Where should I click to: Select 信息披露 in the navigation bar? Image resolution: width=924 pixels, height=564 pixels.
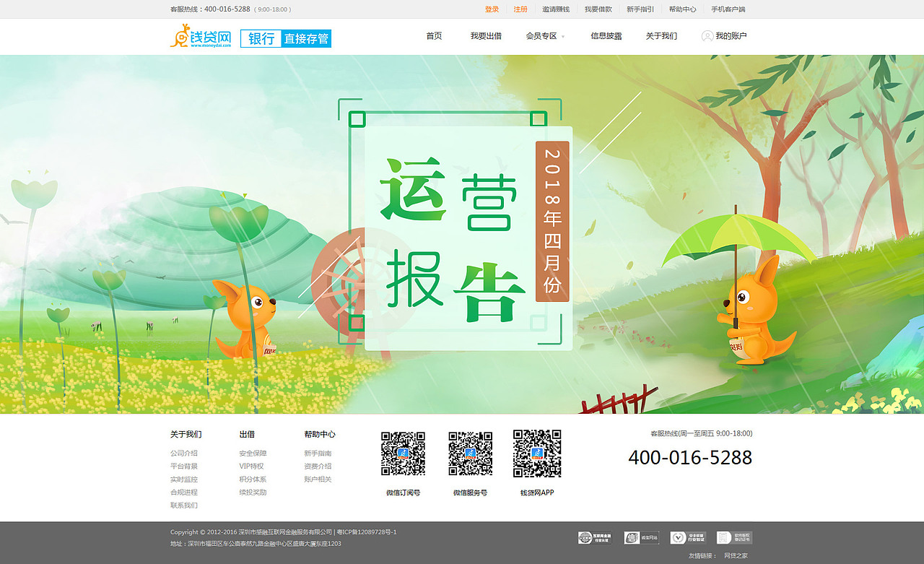pyautogui.click(x=606, y=36)
